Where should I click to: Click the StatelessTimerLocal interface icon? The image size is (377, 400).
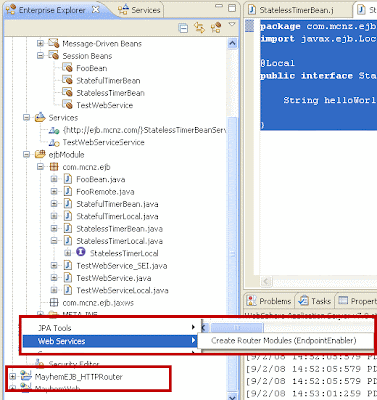pos(81,252)
